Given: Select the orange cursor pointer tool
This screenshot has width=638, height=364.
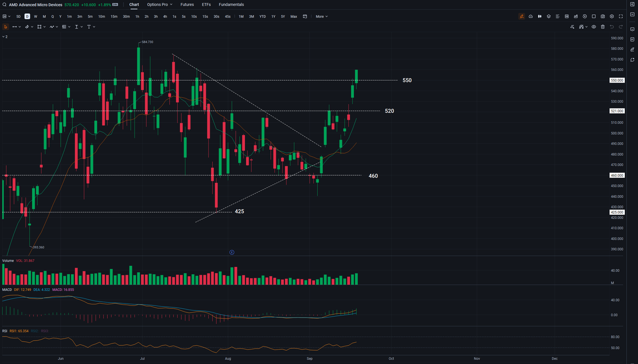Looking at the screenshot, I should (5, 27).
